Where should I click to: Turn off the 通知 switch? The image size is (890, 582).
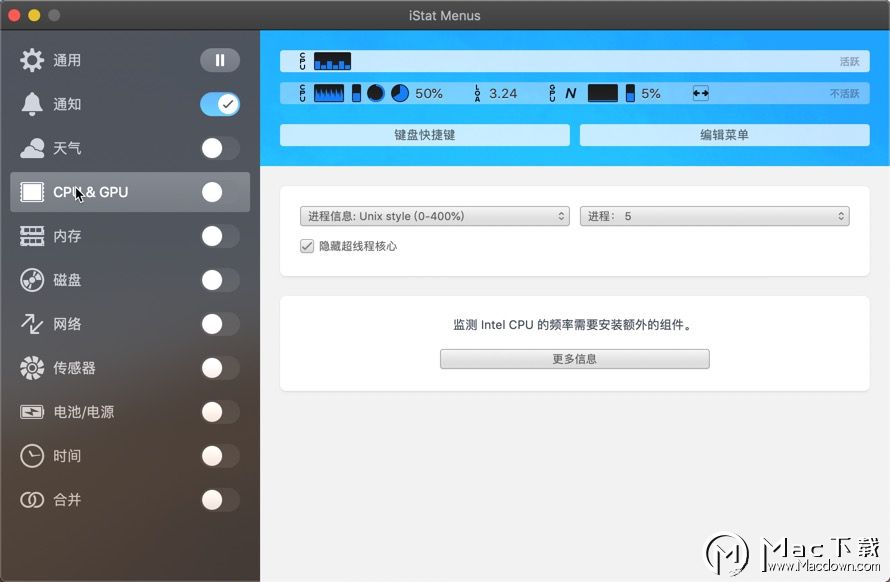(220, 104)
